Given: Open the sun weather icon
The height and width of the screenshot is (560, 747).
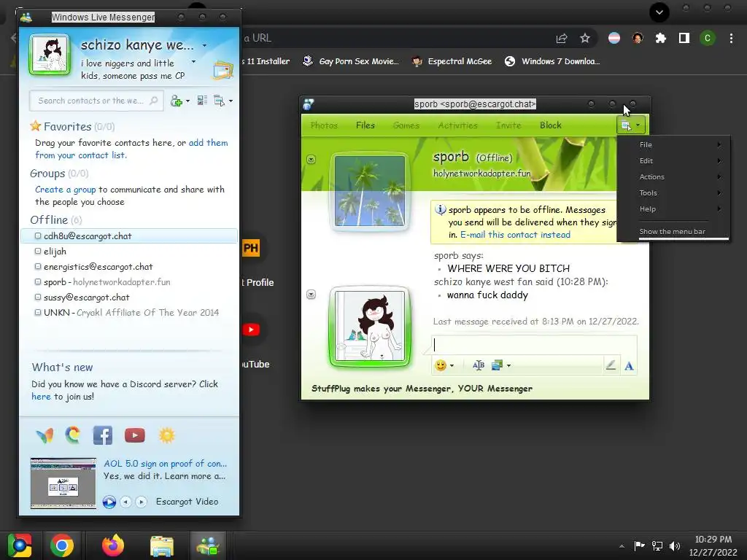Looking at the screenshot, I should click(x=167, y=435).
